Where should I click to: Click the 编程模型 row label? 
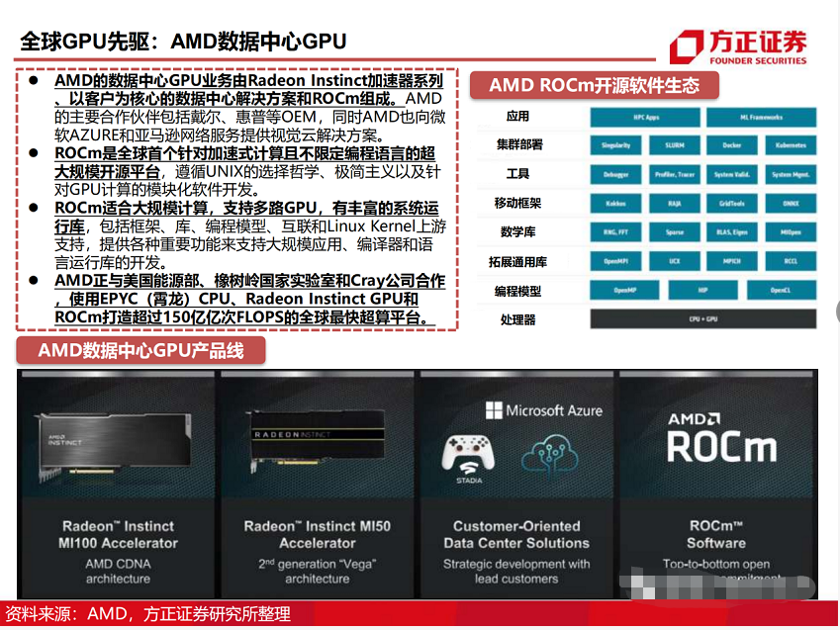pyautogui.click(x=517, y=292)
